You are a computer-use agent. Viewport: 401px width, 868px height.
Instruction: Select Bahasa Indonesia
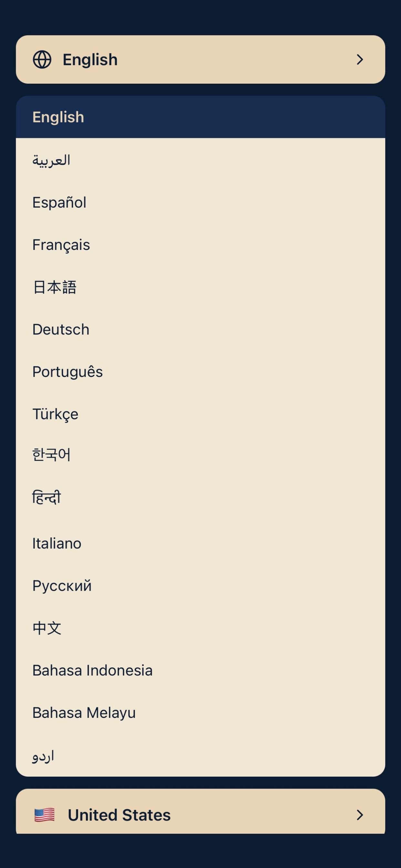[200, 671]
